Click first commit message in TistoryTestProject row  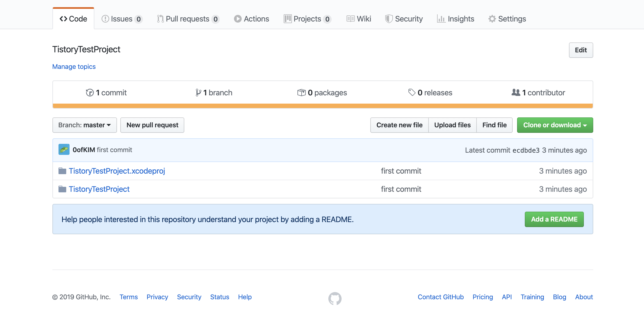(x=401, y=189)
